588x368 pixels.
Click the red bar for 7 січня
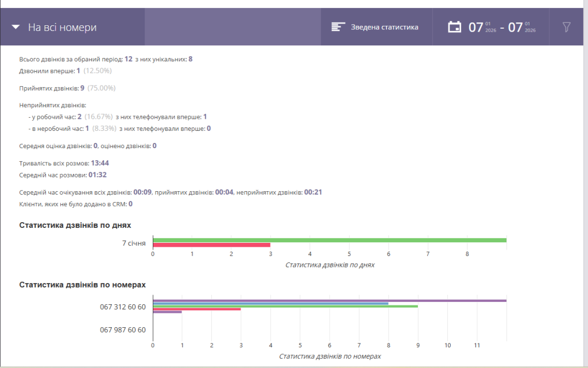click(x=211, y=245)
